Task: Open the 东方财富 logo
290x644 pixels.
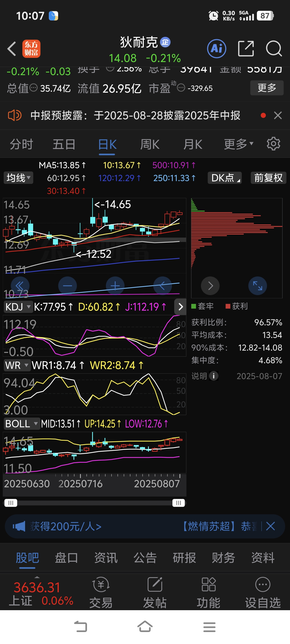Action: pos(31,49)
